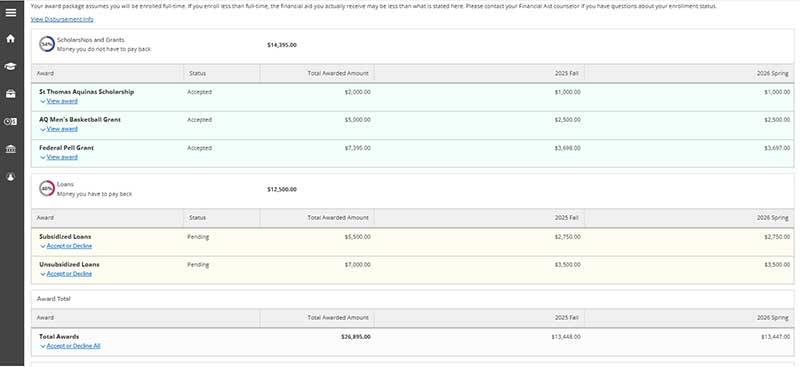Click the 46% Loans progress ring
This screenshot has width=800, height=367.
click(x=47, y=189)
